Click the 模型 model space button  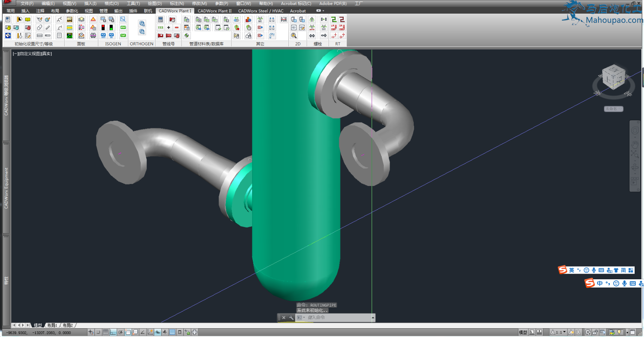523,332
